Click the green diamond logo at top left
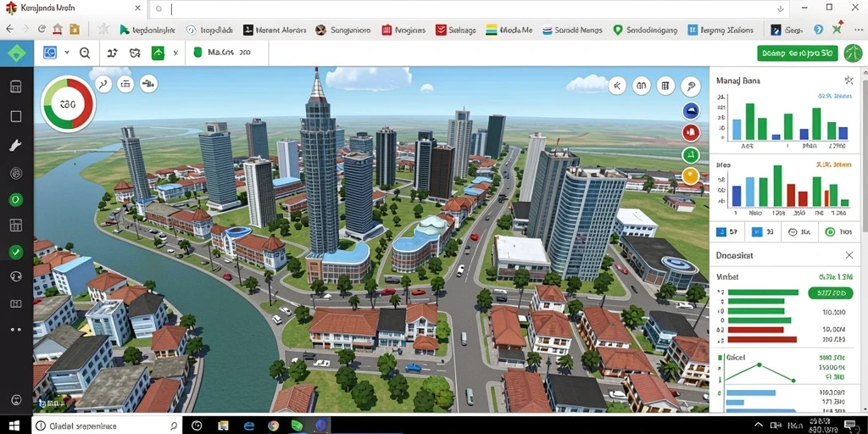868x434 pixels. (x=17, y=53)
